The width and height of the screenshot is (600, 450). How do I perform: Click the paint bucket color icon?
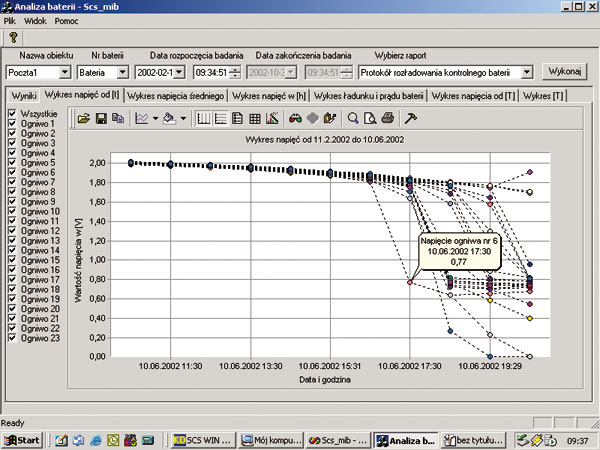pyautogui.click(x=169, y=119)
